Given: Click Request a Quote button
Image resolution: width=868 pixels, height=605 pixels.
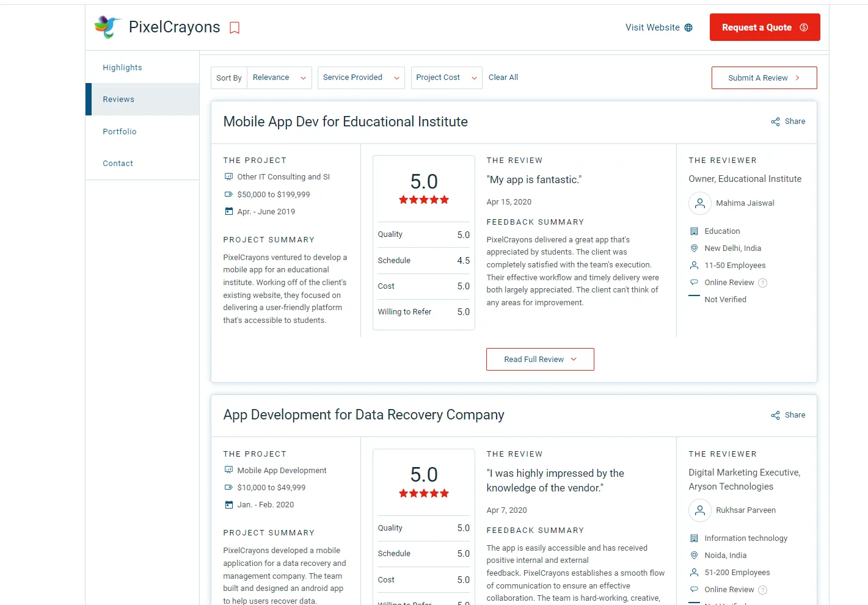Looking at the screenshot, I should [765, 27].
